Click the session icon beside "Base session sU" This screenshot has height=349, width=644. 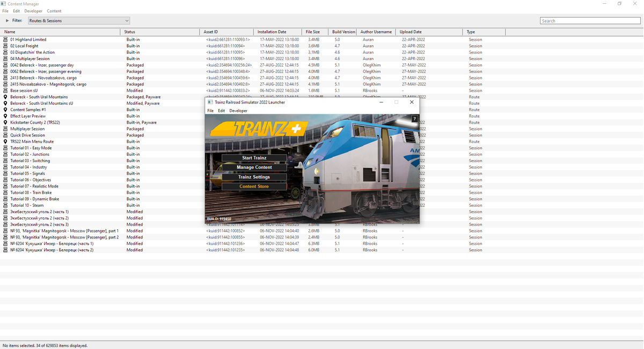tap(4, 90)
